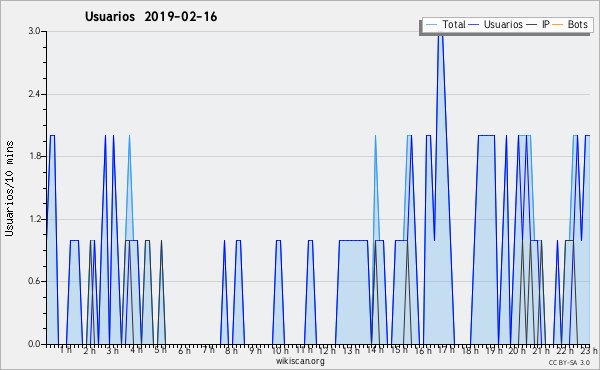Click the '9 h' x-axis label
The height and width of the screenshot is (370, 600).
click(255, 350)
